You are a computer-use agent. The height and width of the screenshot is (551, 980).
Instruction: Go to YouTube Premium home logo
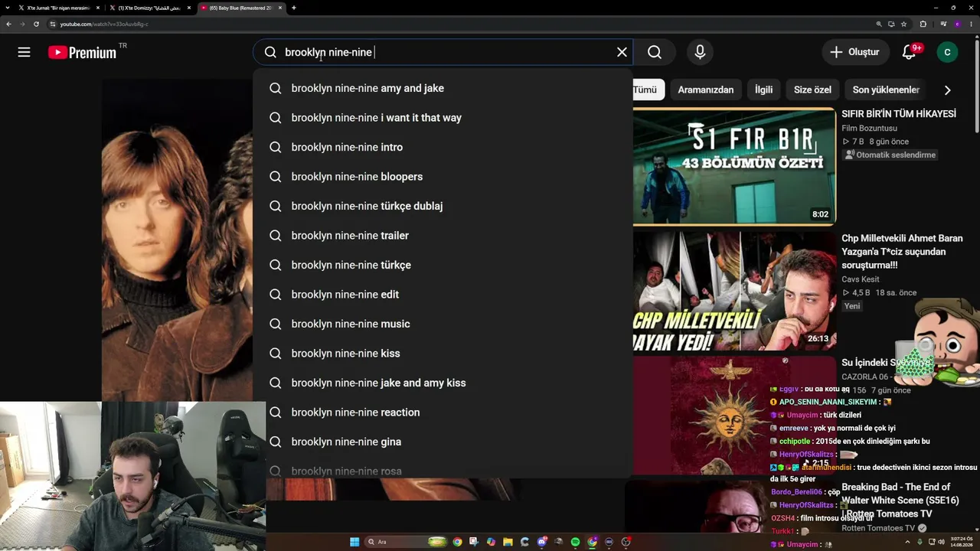click(x=82, y=52)
